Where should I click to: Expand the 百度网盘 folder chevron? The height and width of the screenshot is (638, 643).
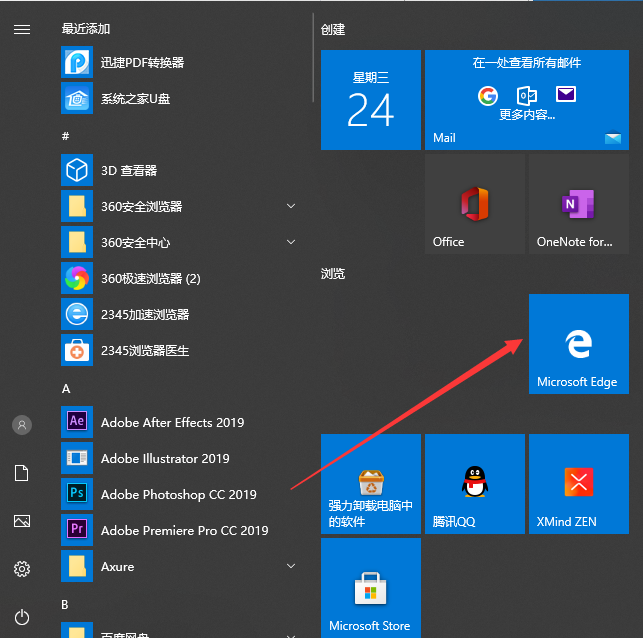(x=291, y=636)
